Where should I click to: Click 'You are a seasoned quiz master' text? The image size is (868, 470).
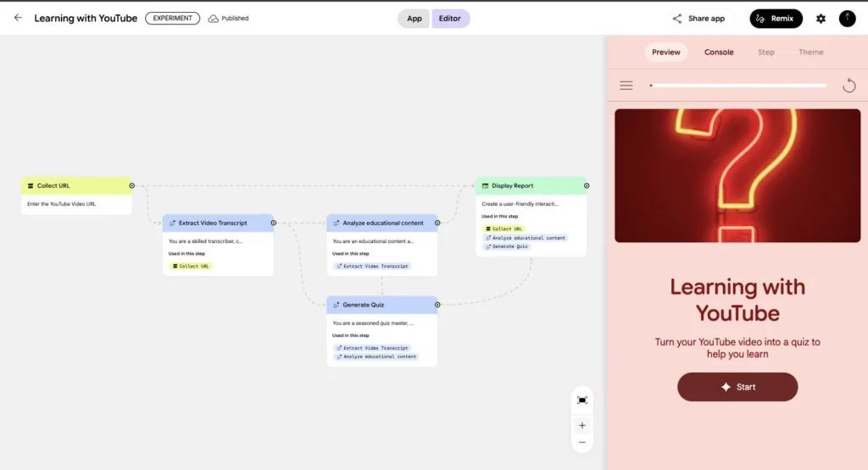pyautogui.click(x=373, y=323)
